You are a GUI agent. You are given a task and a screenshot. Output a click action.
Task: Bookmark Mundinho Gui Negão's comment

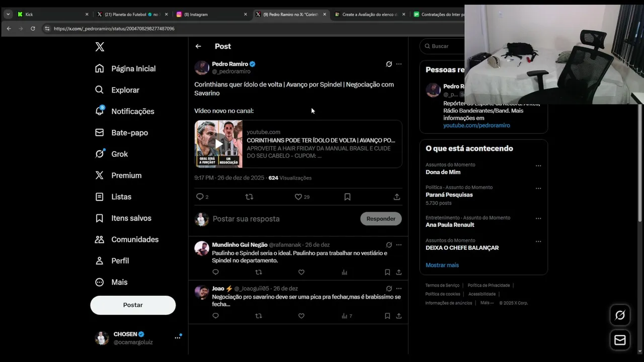pyautogui.click(x=387, y=272)
